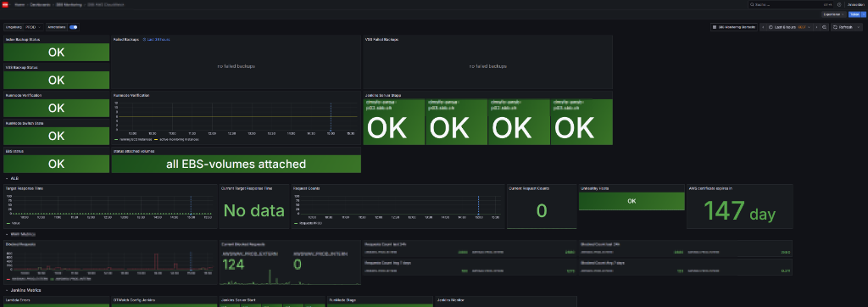Click the Last 24 hours time override label
868x307 pixels.
[x=156, y=40]
